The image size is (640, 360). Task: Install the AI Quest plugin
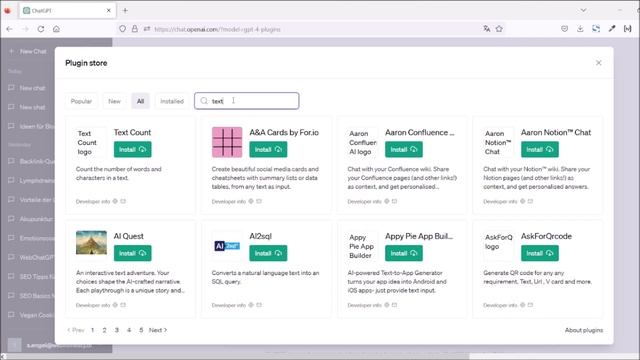pyautogui.click(x=132, y=253)
